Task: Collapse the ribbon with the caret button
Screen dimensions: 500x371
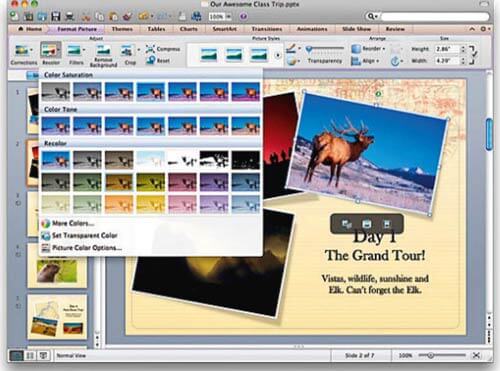Action: (x=472, y=29)
